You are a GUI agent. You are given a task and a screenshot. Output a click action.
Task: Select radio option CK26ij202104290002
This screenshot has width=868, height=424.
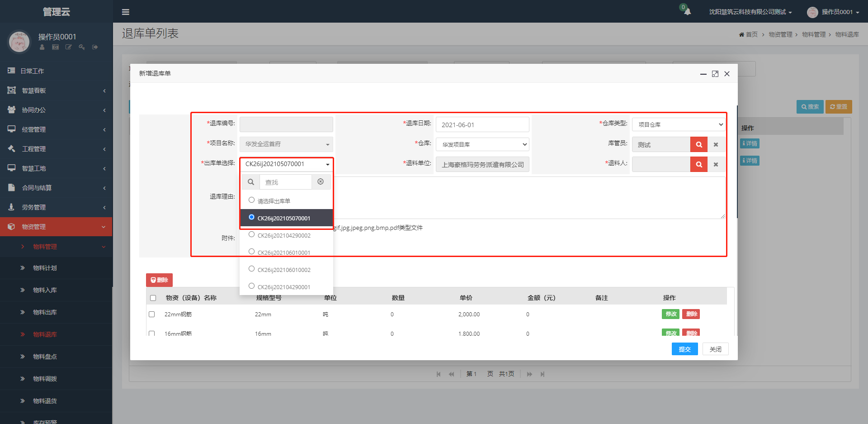(252, 234)
